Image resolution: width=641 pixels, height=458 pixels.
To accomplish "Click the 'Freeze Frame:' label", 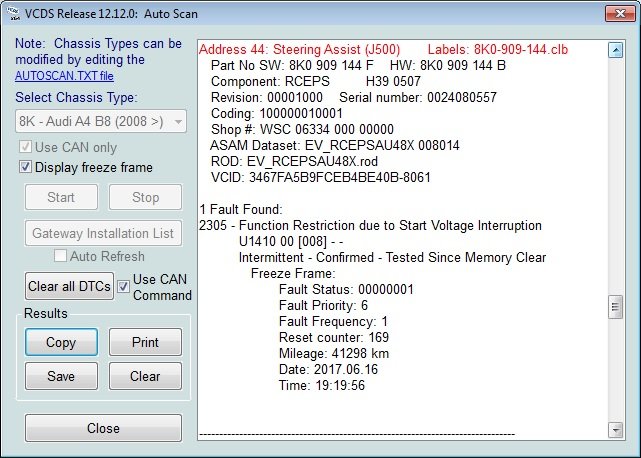I will coord(293,273).
